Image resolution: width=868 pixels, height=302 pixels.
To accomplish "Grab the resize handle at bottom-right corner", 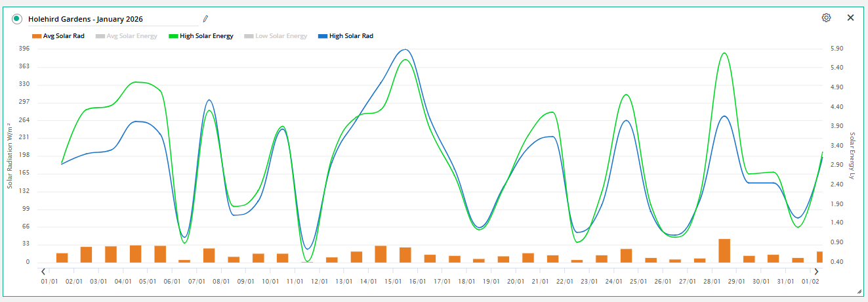I will [x=859, y=291].
